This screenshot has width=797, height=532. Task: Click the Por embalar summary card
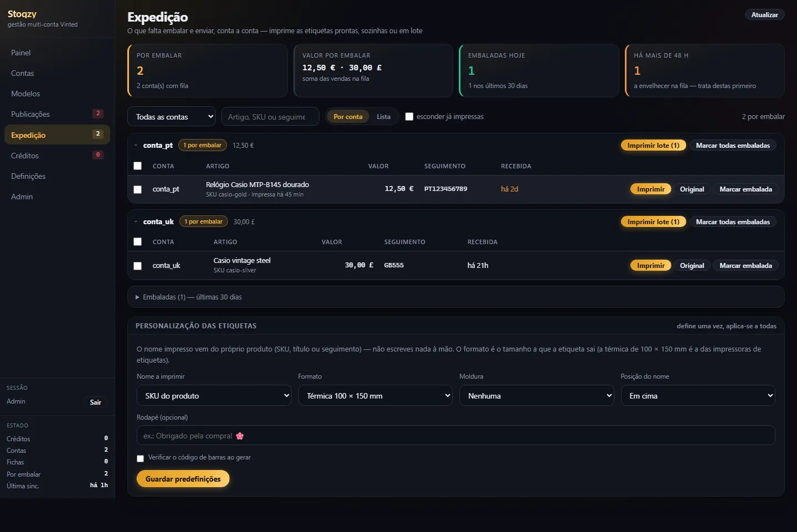click(x=208, y=70)
